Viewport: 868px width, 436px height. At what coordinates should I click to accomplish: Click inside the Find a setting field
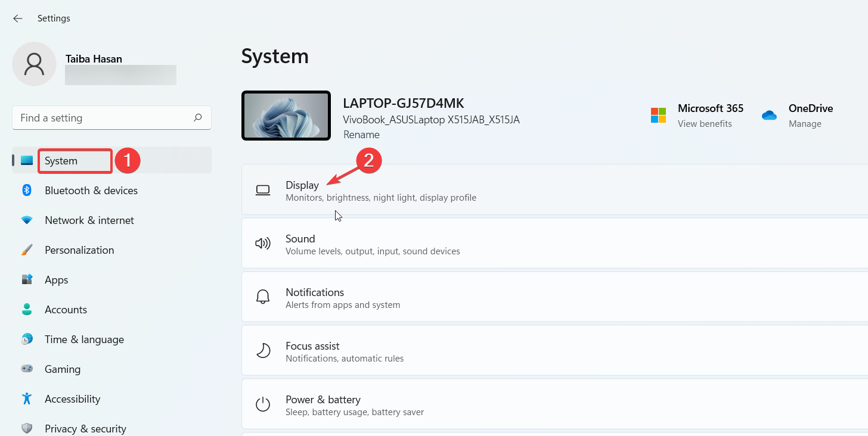click(111, 118)
